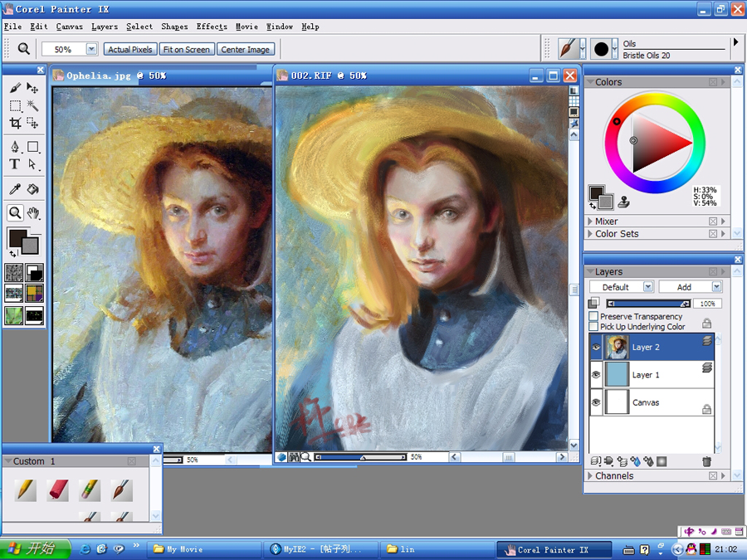747x560 pixels.
Task: Choose the Crop tool
Action: 15,124
